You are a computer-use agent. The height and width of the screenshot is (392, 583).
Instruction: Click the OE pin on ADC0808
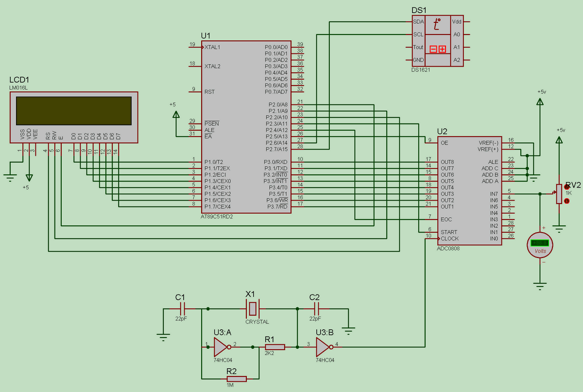pos(444,143)
